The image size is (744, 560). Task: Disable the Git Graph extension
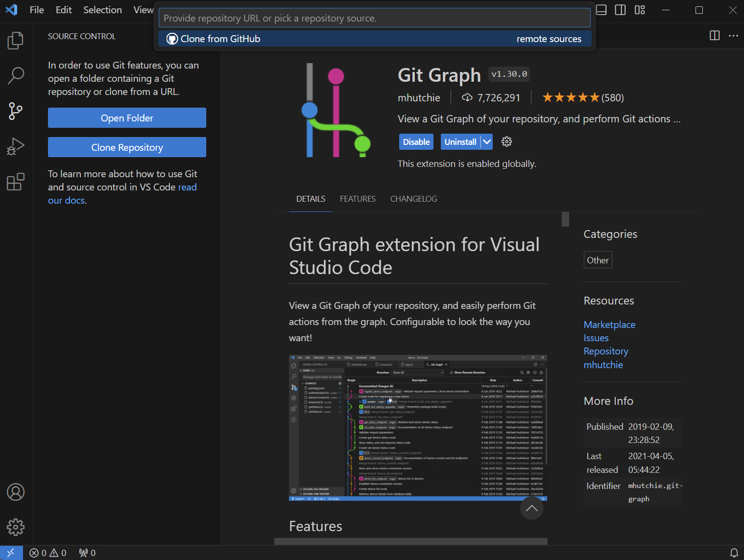(416, 142)
